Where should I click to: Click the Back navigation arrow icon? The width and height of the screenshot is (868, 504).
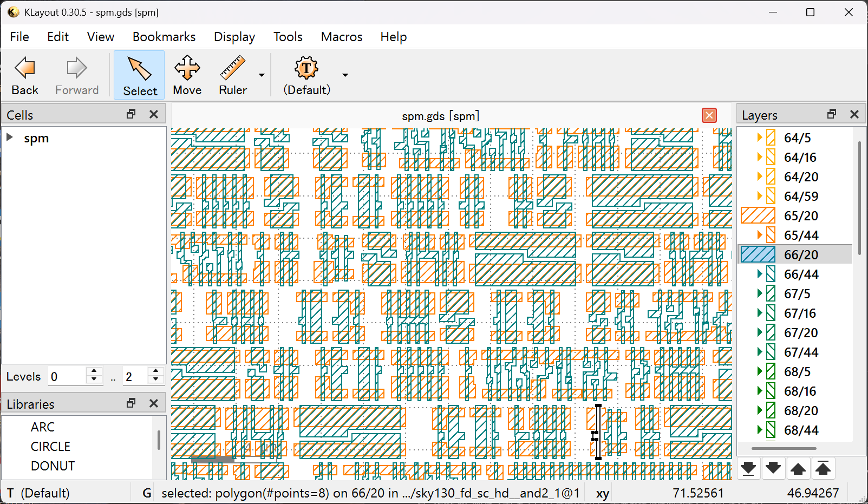click(x=25, y=69)
